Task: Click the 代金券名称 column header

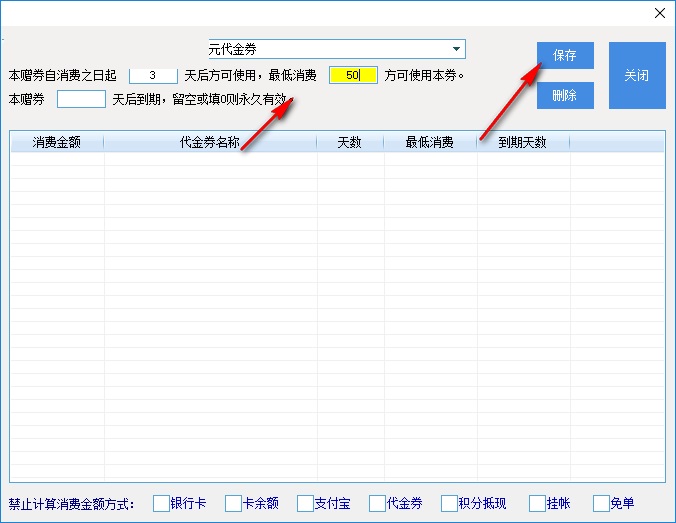Action: pos(210,142)
